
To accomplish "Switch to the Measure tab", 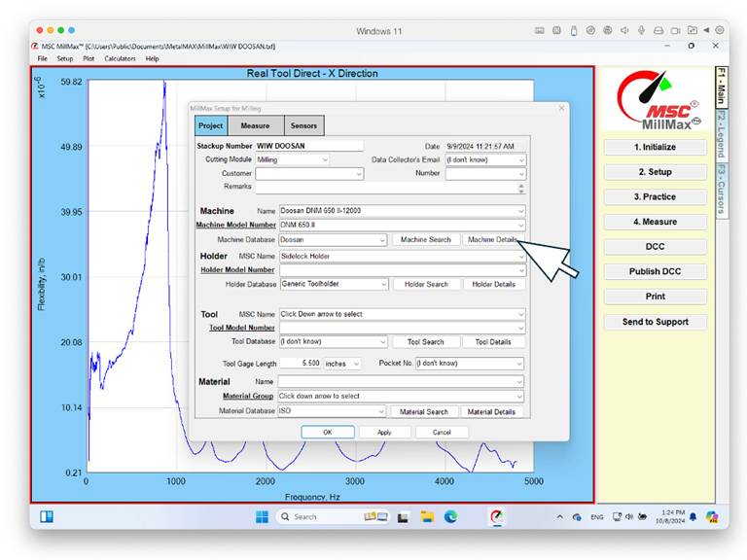I will point(256,125).
